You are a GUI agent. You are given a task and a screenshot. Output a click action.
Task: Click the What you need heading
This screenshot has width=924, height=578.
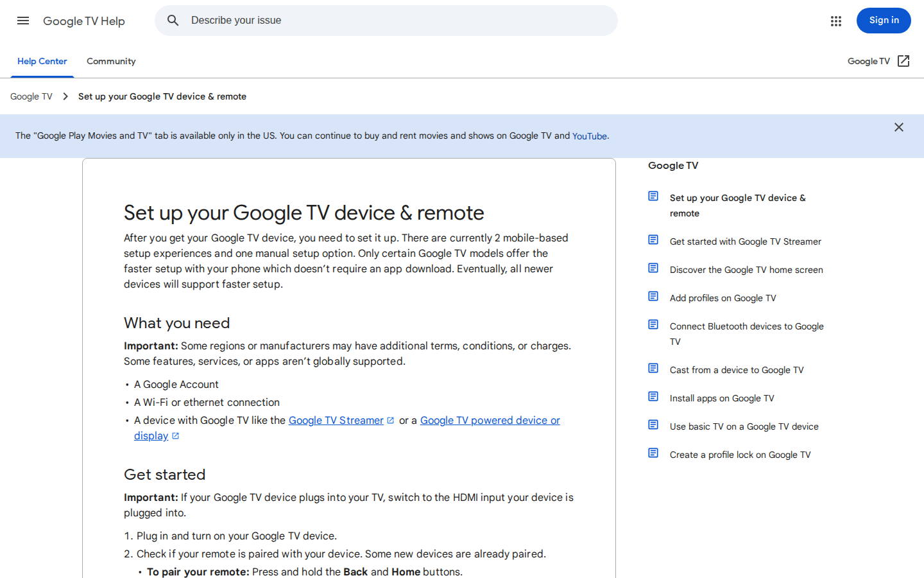tap(176, 323)
